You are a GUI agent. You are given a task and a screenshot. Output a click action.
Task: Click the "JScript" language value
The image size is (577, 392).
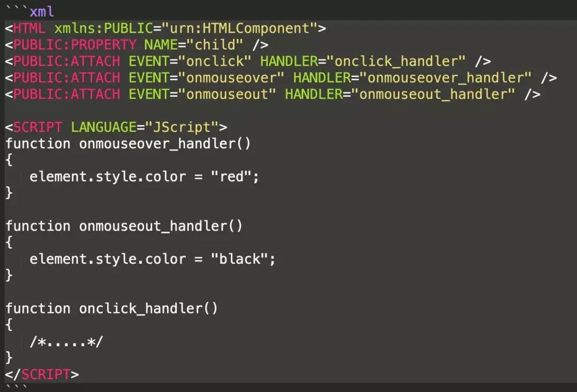click(x=182, y=127)
